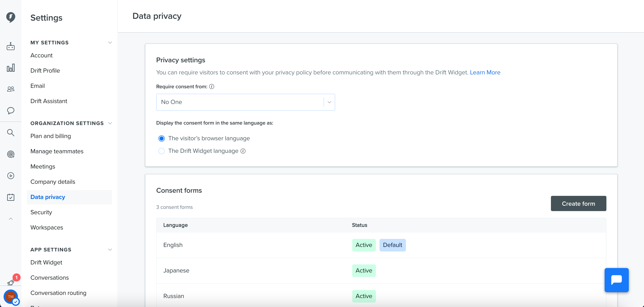Open Drift Assistant settings

click(49, 101)
